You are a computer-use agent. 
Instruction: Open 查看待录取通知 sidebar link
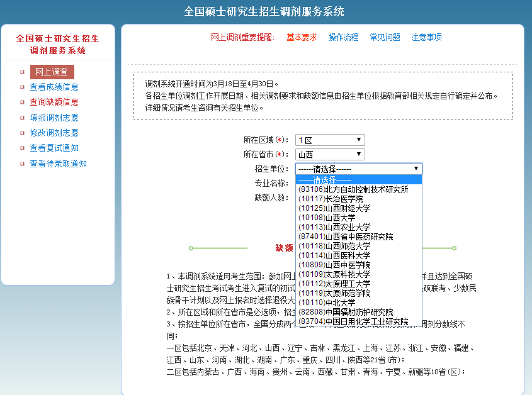pyautogui.click(x=59, y=164)
